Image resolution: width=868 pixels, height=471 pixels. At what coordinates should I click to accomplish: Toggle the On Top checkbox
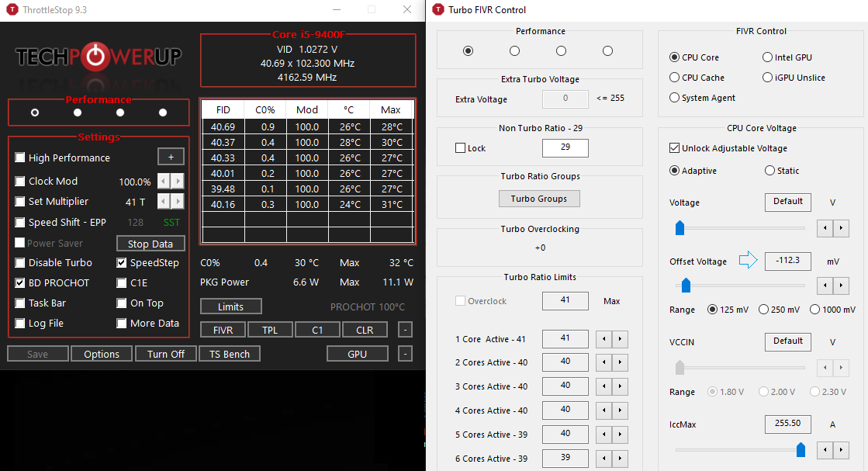pyautogui.click(x=122, y=303)
